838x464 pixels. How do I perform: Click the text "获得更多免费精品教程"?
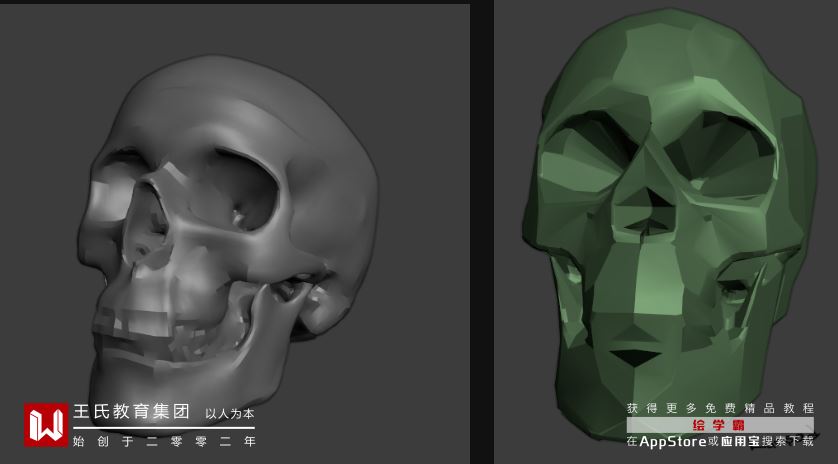point(720,408)
